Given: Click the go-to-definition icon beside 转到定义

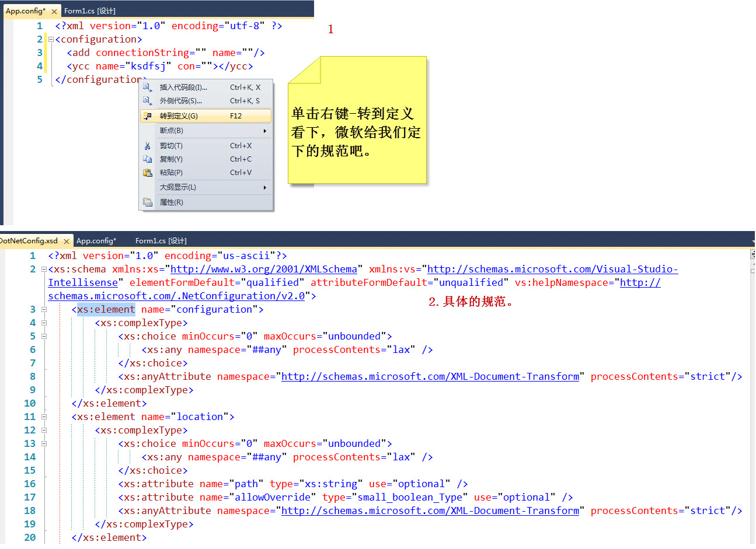Looking at the screenshot, I should pyautogui.click(x=147, y=116).
